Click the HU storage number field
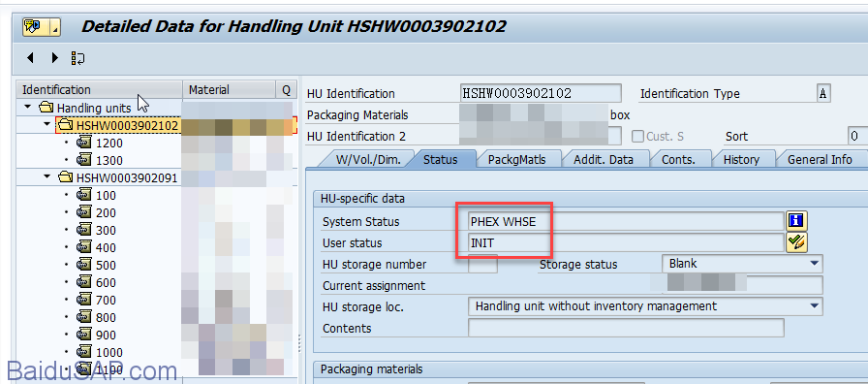 tap(482, 264)
